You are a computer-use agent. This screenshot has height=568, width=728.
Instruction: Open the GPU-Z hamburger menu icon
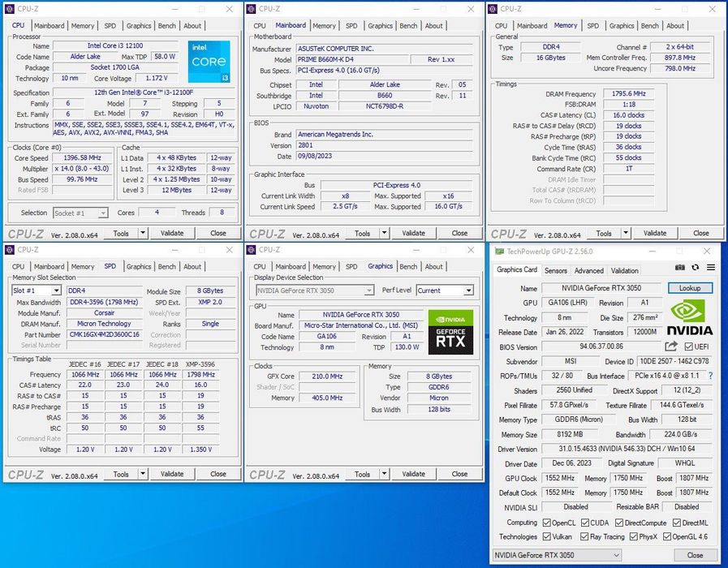[x=711, y=267]
